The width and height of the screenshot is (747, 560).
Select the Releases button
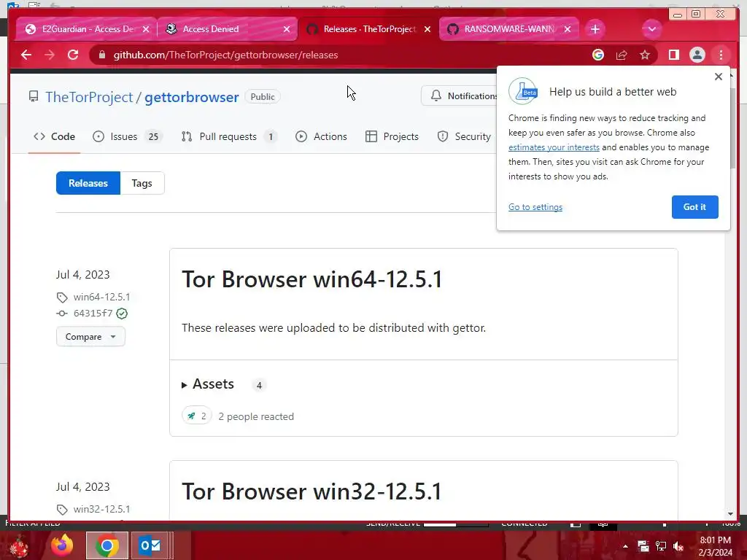88,183
